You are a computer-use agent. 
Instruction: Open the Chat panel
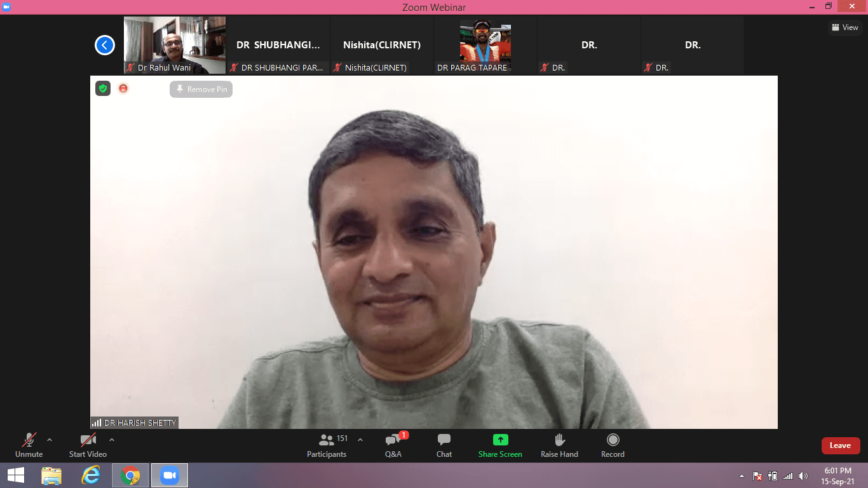(x=444, y=445)
